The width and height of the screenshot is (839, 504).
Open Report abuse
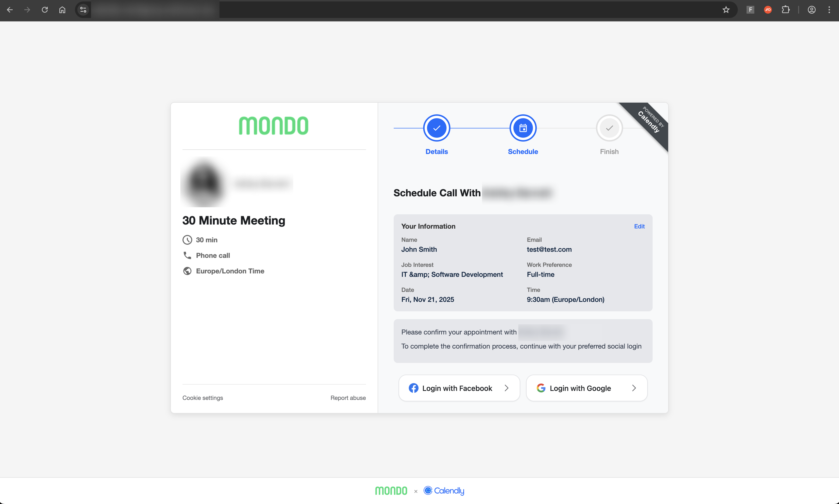click(348, 398)
